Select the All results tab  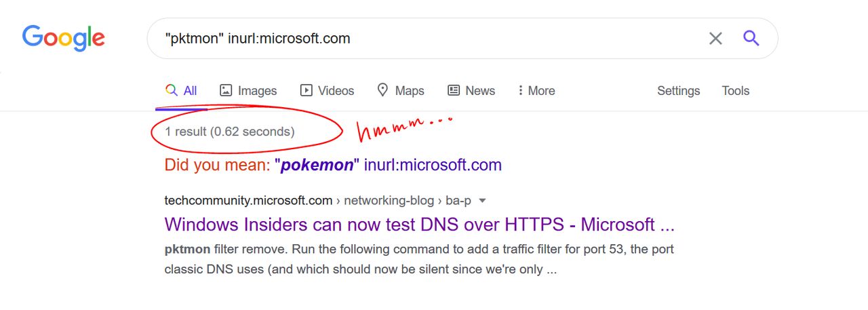coord(181,90)
